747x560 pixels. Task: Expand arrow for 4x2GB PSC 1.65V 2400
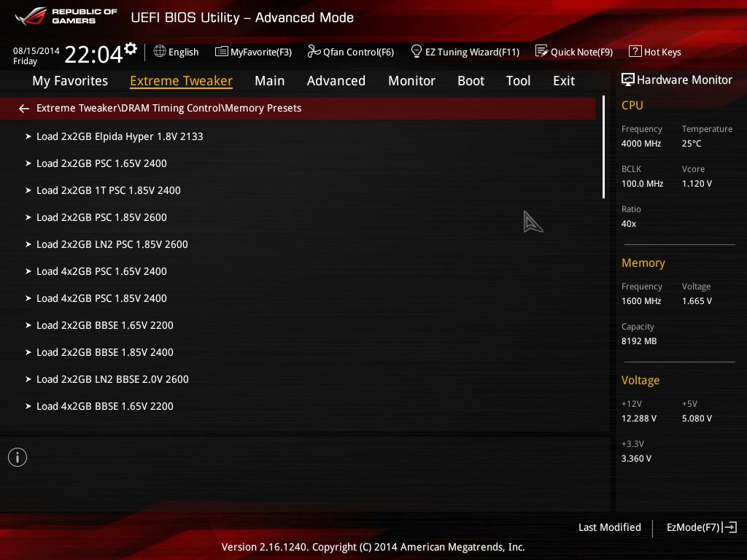28,271
